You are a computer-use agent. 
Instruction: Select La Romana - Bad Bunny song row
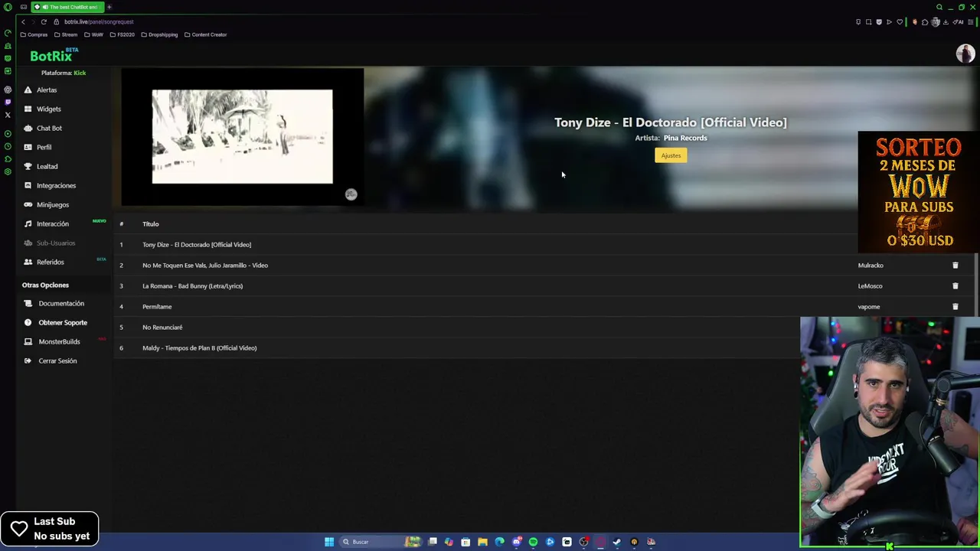pos(544,285)
